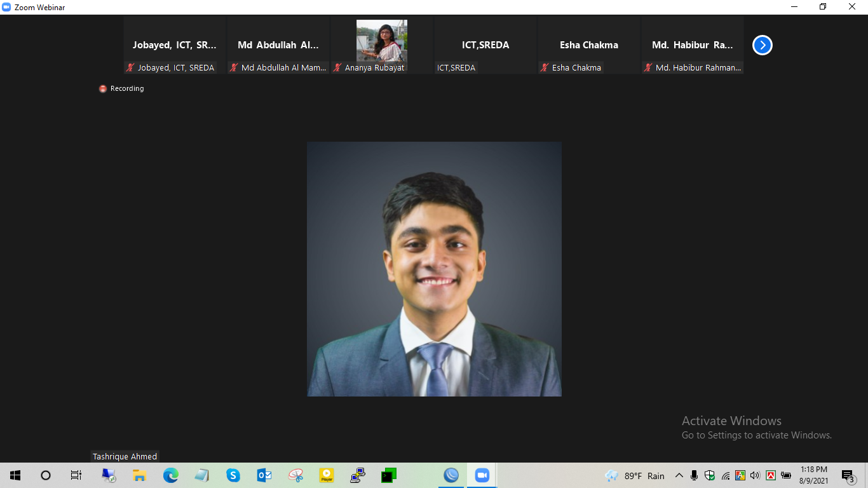
Task: Launch Outlook from the taskbar
Action: click(x=264, y=475)
